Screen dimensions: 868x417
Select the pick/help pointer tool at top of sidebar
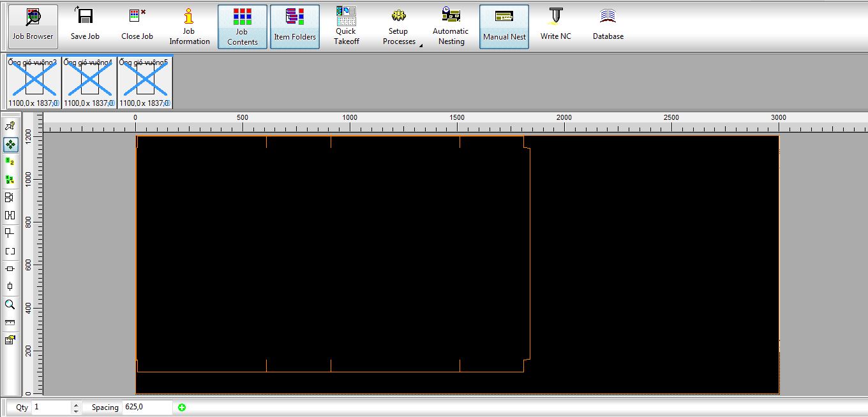pyautogui.click(x=10, y=126)
